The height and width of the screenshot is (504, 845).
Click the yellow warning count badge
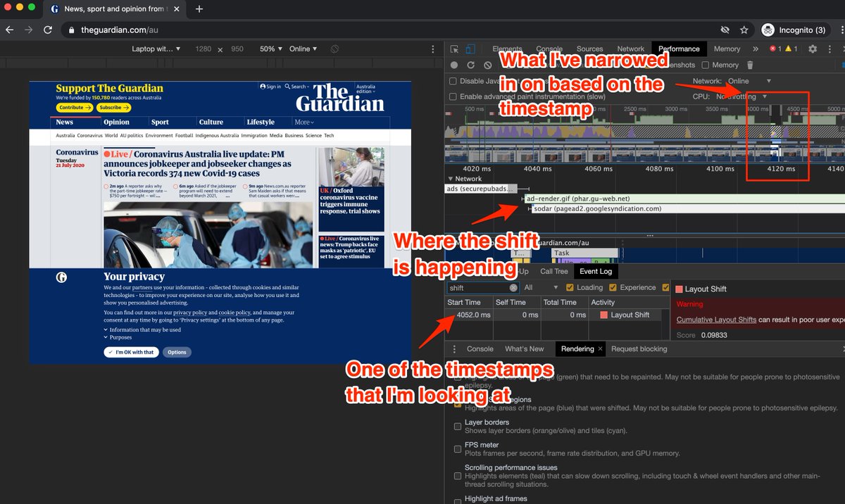[791, 49]
